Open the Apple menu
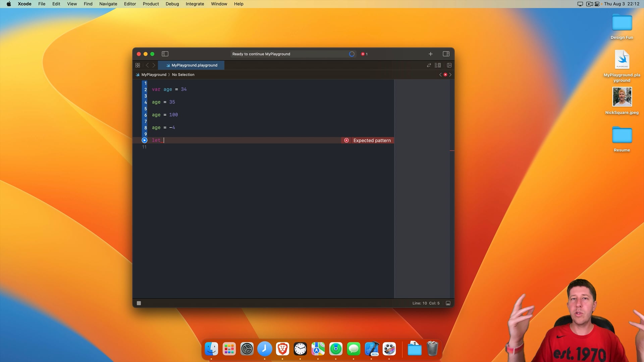 [x=9, y=4]
